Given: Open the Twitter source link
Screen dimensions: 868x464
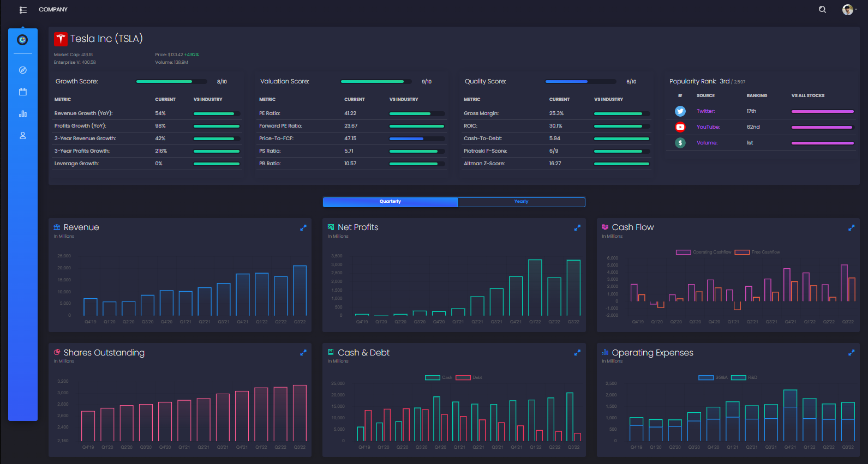Looking at the screenshot, I should point(705,111).
